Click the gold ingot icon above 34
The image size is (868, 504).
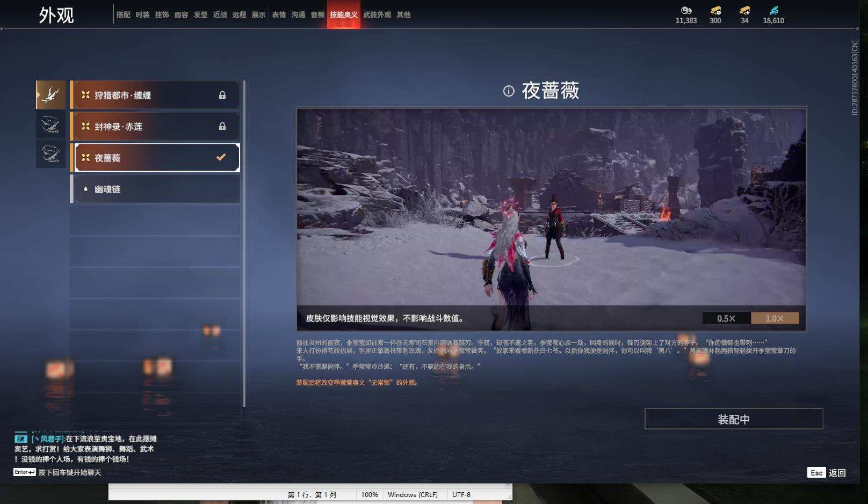744,10
